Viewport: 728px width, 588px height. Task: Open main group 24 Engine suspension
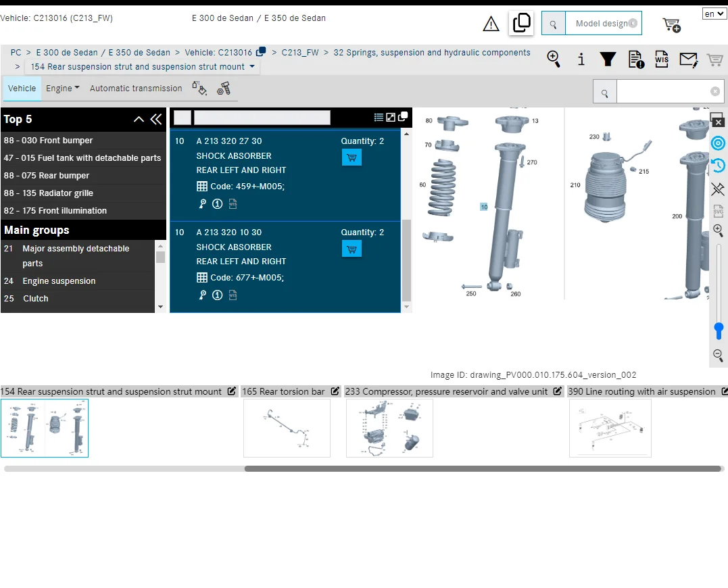click(78, 281)
